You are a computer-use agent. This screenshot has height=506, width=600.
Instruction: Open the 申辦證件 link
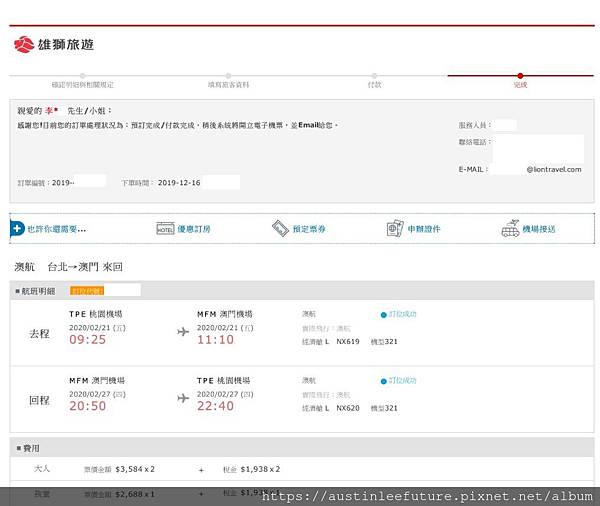click(424, 229)
